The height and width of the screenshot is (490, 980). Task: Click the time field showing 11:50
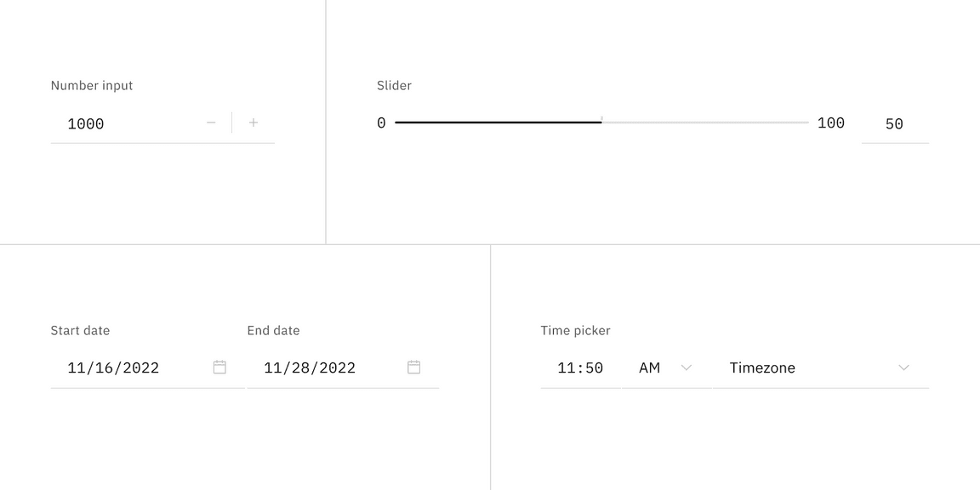point(580,368)
